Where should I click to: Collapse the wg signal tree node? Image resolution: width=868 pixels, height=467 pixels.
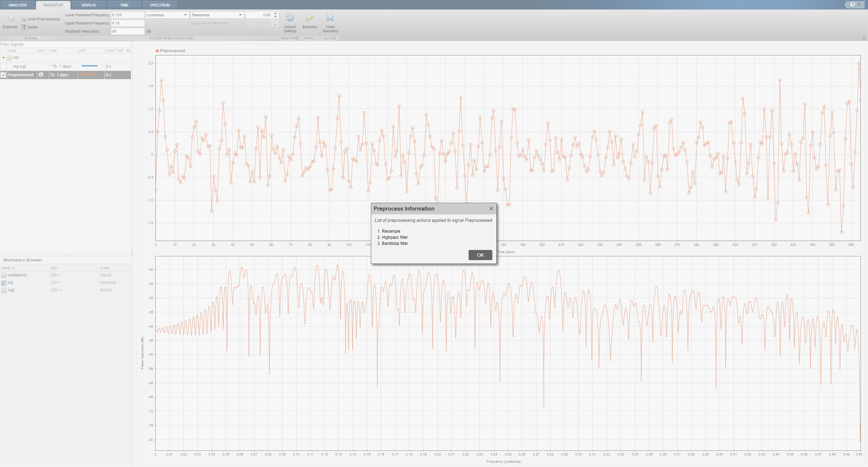point(3,58)
